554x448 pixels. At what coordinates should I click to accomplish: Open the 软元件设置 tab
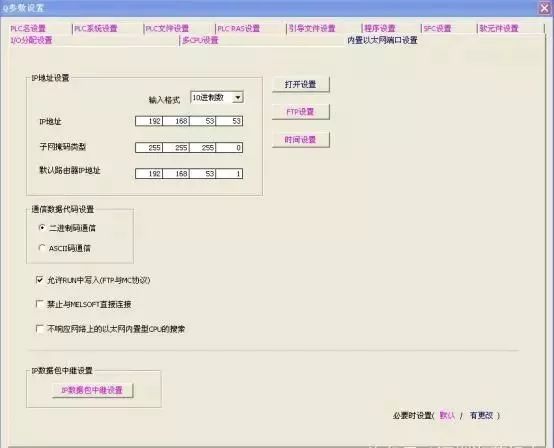(x=499, y=29)
